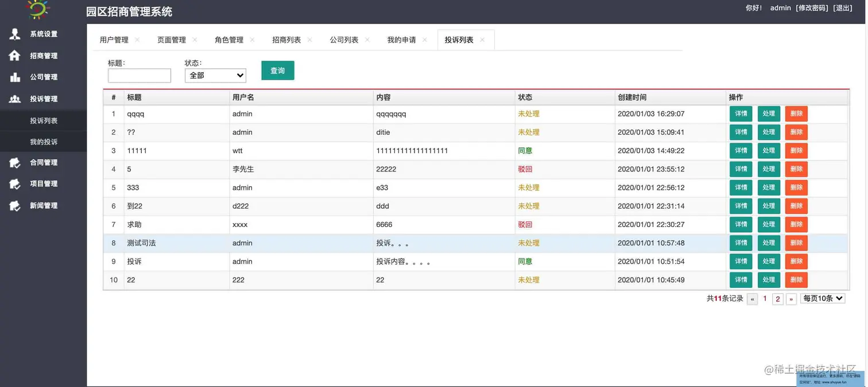Click the 修改密码 link in header

(x=812, y=8)
